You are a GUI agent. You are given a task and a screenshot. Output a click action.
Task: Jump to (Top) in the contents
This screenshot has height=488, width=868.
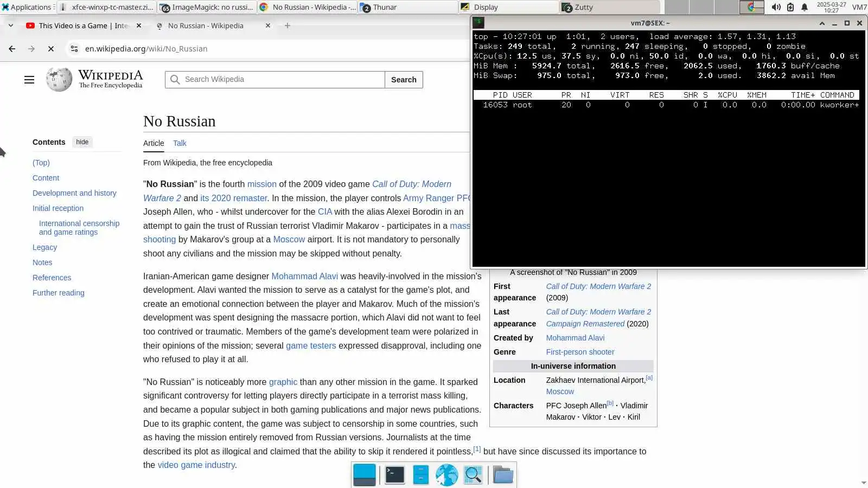(41, 163)
